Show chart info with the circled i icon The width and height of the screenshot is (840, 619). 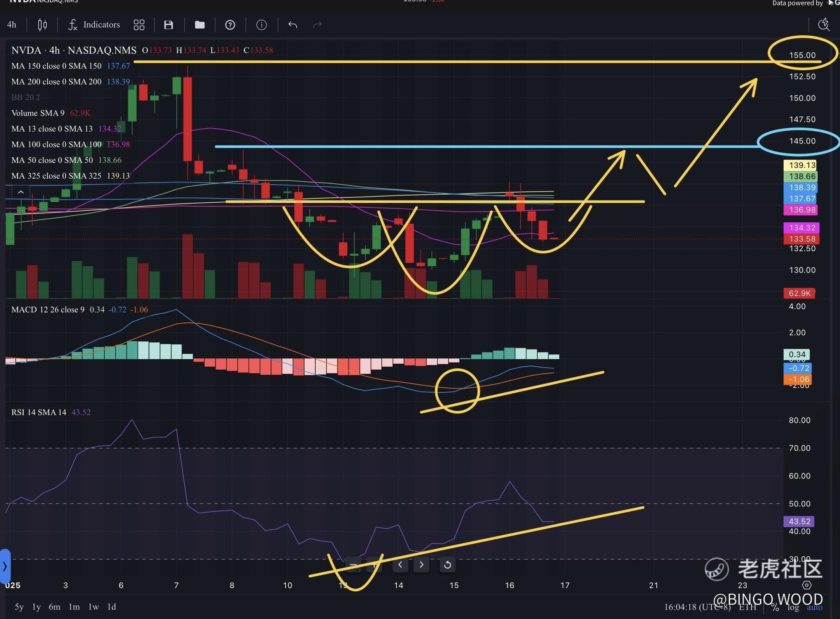(261, 25)
